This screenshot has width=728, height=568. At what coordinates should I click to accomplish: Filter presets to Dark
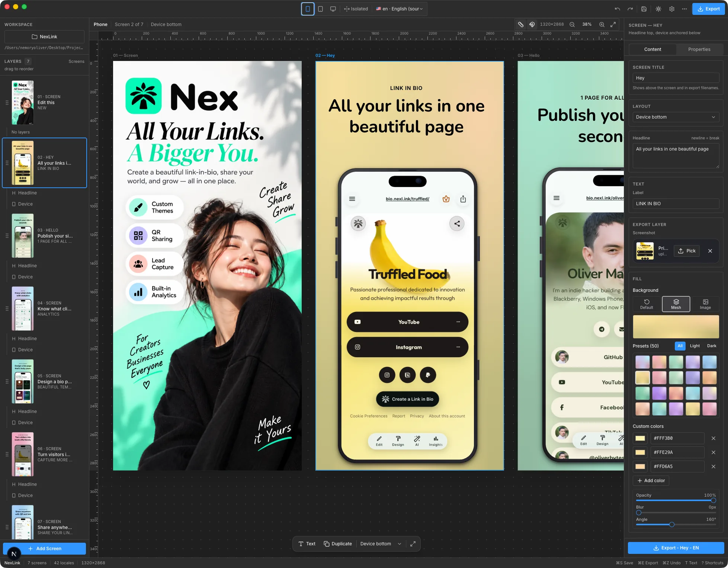coord(712,346)
